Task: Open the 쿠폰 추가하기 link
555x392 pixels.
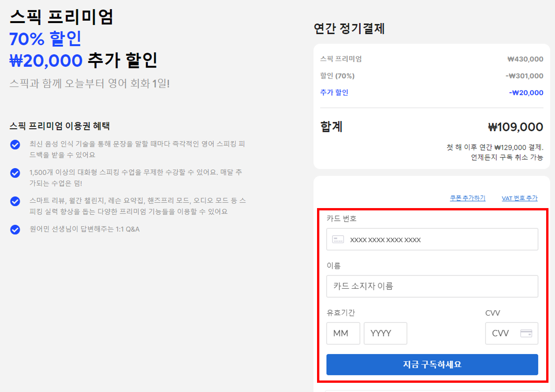Action: [x=467, y=198]
